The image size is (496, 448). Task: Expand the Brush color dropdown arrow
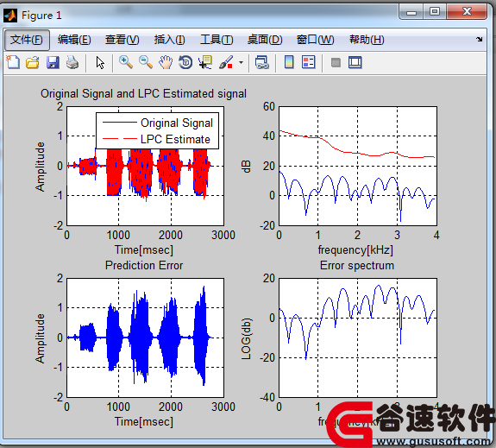coord(241,62)
